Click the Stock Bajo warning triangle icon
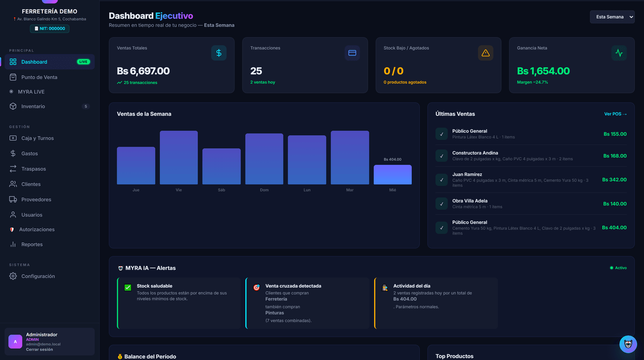This screenshot has height=360, width=644. [486, 53]
